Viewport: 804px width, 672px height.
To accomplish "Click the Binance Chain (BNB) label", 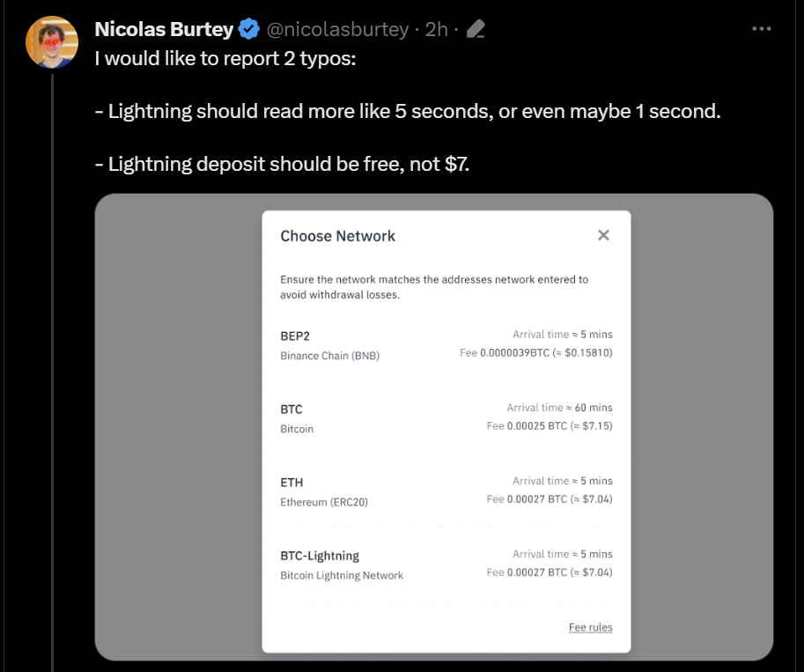I will pyautogui.click(x=329, y=356).
